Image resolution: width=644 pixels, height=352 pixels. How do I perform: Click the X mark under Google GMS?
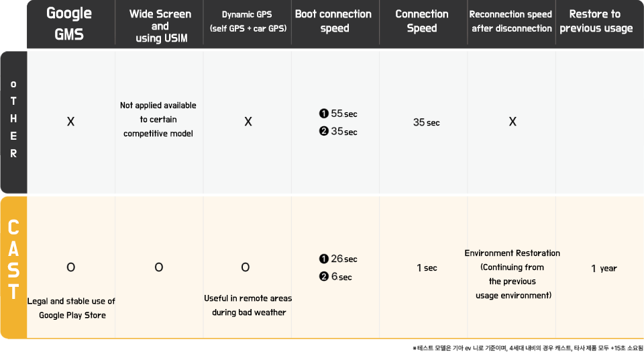(70, 122)
